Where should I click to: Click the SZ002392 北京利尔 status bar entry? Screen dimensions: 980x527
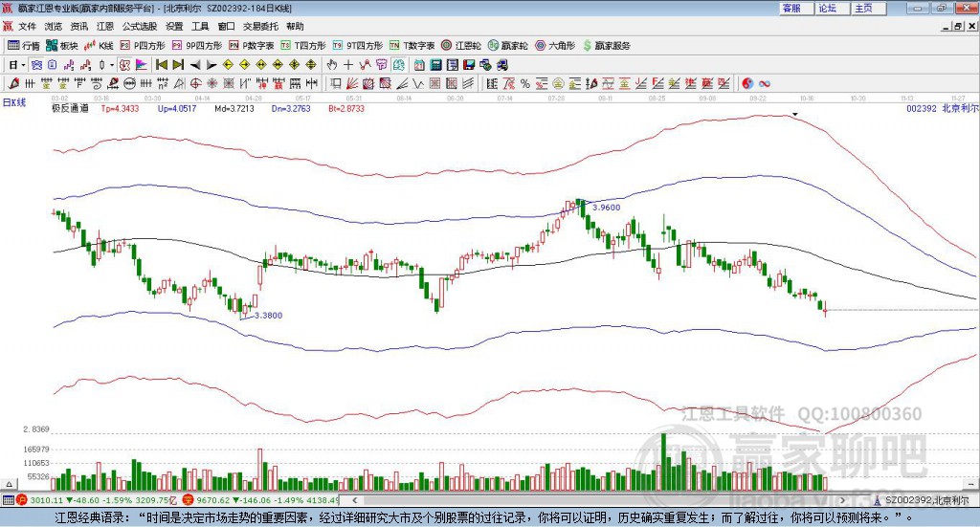[x=926, y=500]
